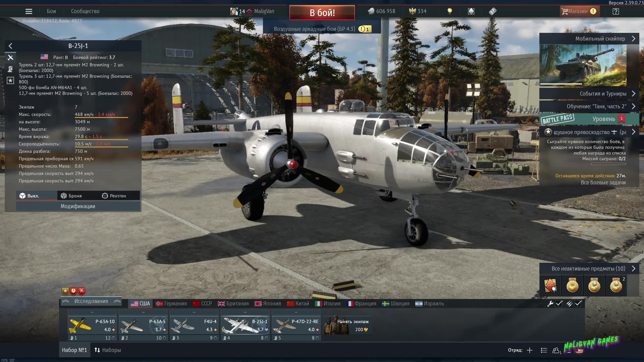Collapse the Исследования panel arrows
Viewport: 644px width, 362px height.
point(117,301)
